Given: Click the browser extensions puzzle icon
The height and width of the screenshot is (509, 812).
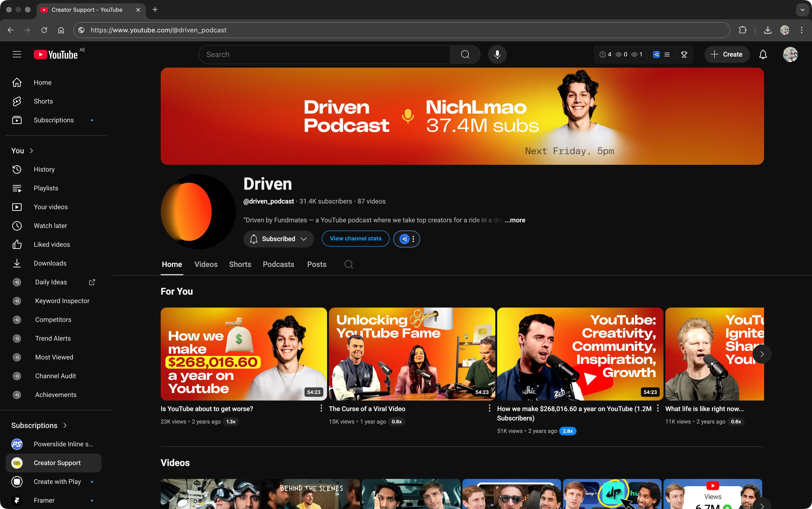Looking at the screenshot, I should click(x=742, y=30).
